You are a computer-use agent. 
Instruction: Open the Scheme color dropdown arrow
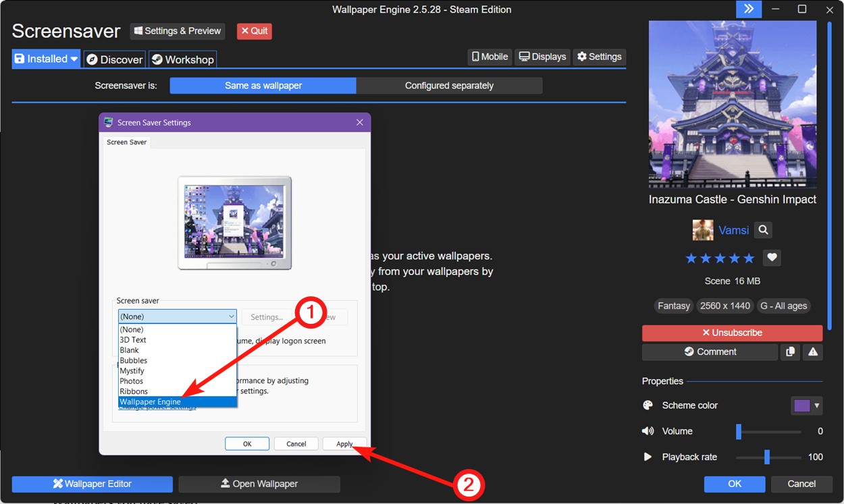pos(816,405)
